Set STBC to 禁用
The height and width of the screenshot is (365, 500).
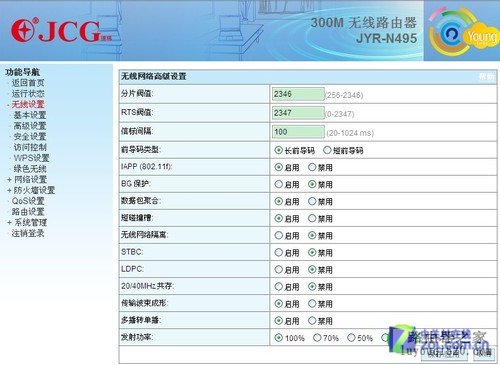(x=312, y=252)
